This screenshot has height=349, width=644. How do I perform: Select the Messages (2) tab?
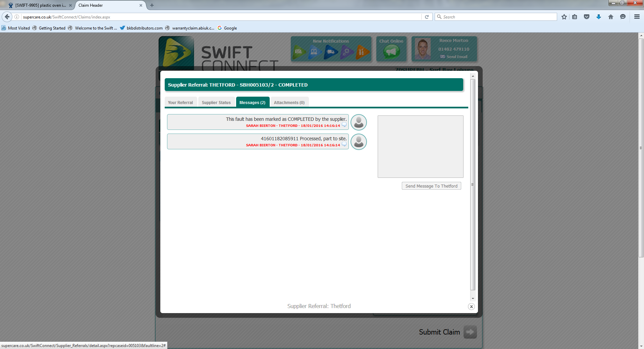click(x=253, y=102)
